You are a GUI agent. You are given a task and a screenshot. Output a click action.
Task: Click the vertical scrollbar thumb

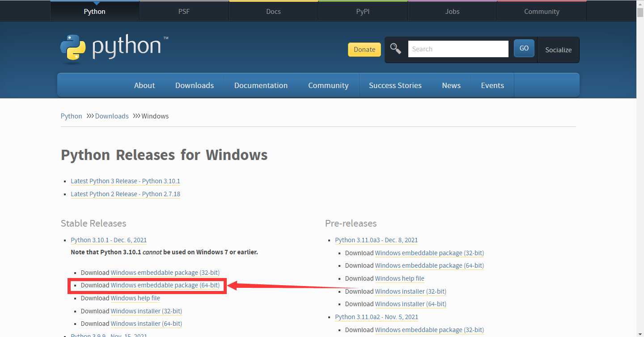640,13
